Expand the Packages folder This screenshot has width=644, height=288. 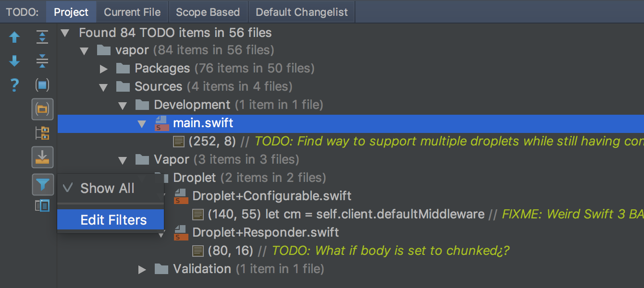103,69
